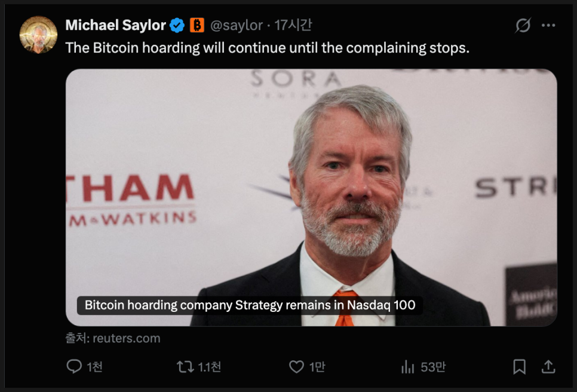Click the reply speech bubble icon
Image resolution: width=577 pixels, height=392 pixels.
(x=74, y=366)
